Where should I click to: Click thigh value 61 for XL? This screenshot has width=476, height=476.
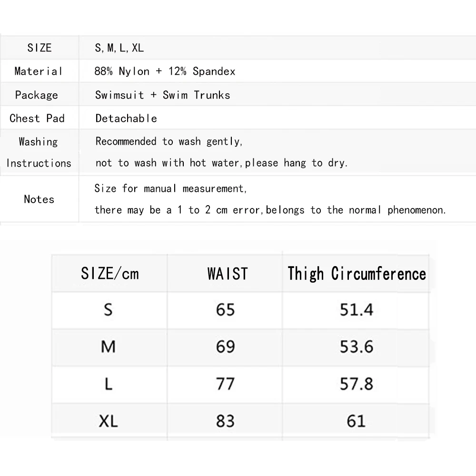click(356, 421)
